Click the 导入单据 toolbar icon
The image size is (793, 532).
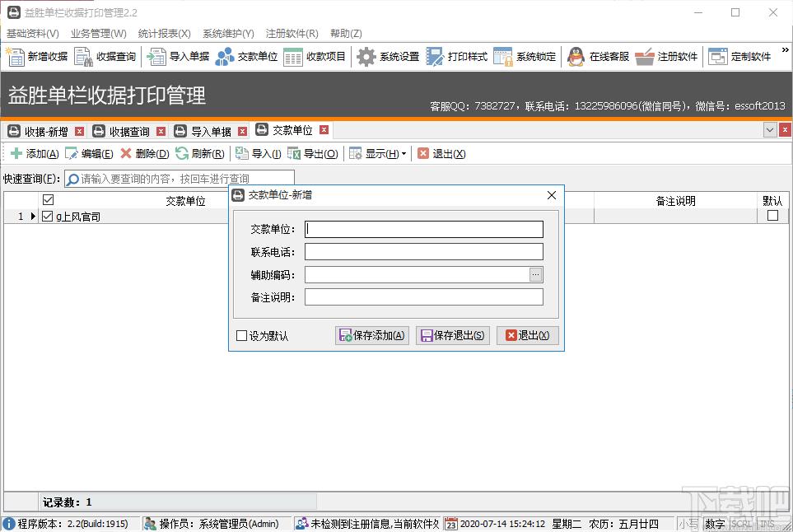(156, 57)
